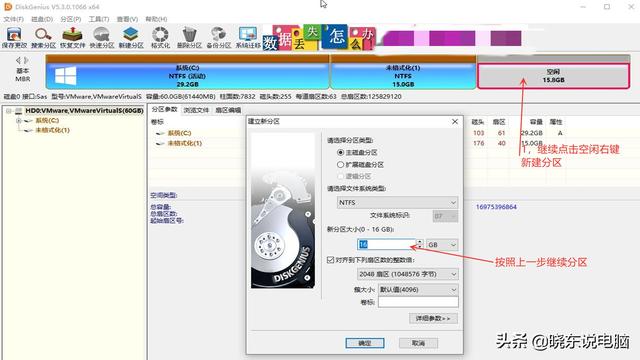Screen dimensions: 640x360
Task: Select the 主磁盘分区 primary partition radio
Action: click(x=340, y=152)
